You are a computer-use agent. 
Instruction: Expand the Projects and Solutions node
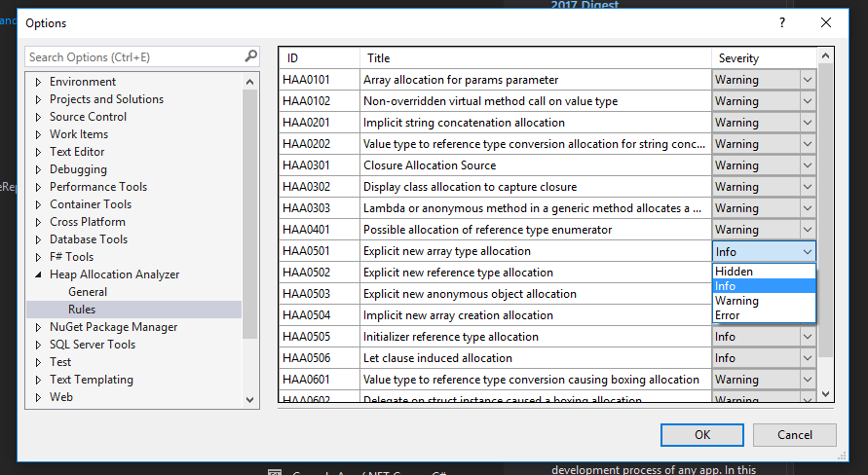pyautogui.click(x=38, y=99)
